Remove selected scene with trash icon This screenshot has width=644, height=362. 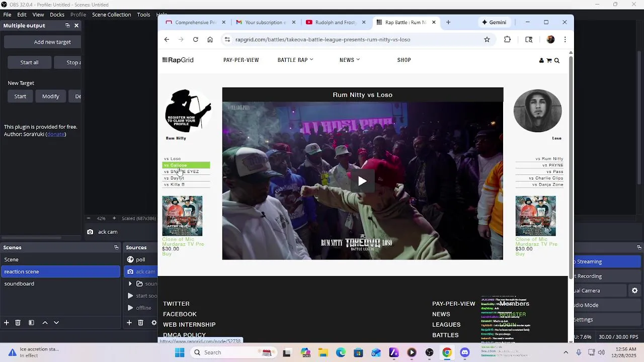(x=18, y=323)
